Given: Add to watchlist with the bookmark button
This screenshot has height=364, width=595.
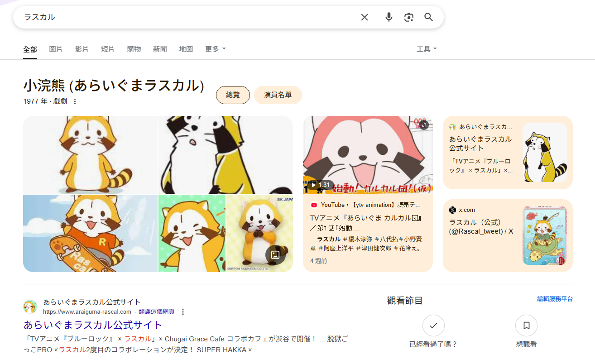Looking at the screenshot, I should click(x=526, y=326).
